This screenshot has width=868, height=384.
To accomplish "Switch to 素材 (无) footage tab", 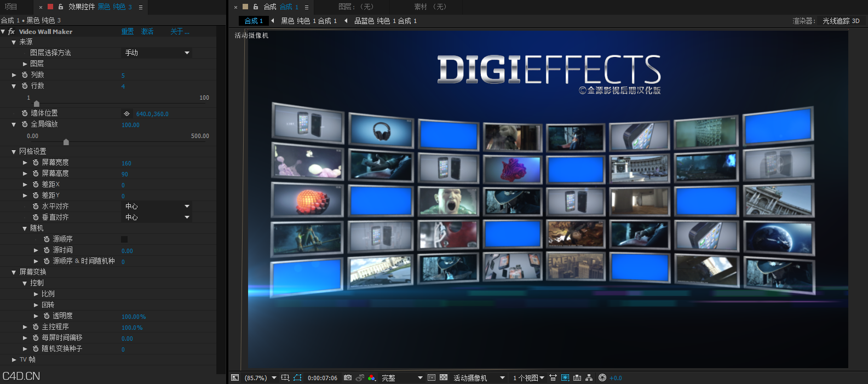I will point(430,7).
